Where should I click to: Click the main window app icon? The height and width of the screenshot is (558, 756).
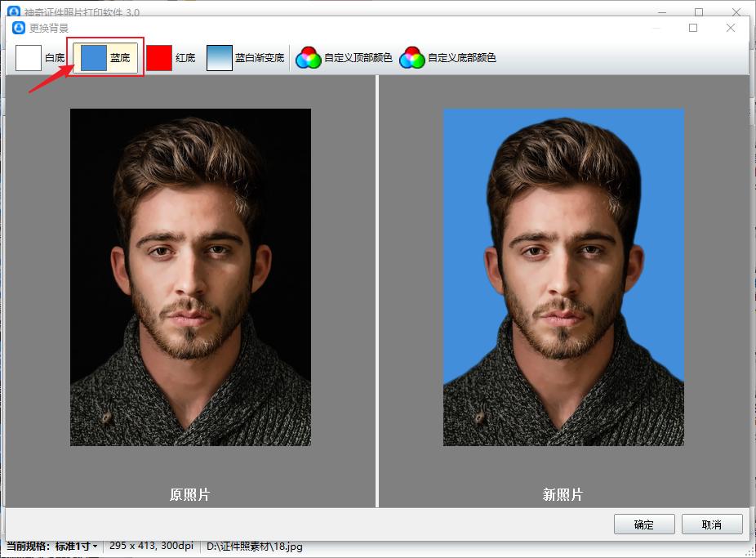point(14,11)
